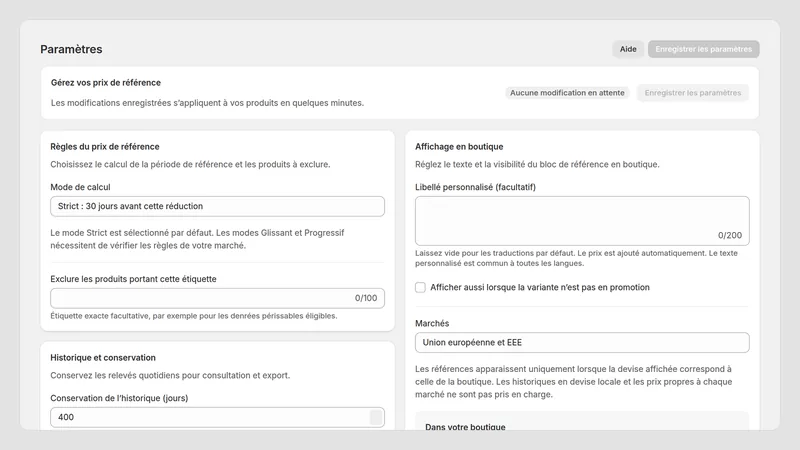This screenshot has height=450, width=800.
Task: Click the Les modifications enregistrées description
Action: [x=207, y=103]
